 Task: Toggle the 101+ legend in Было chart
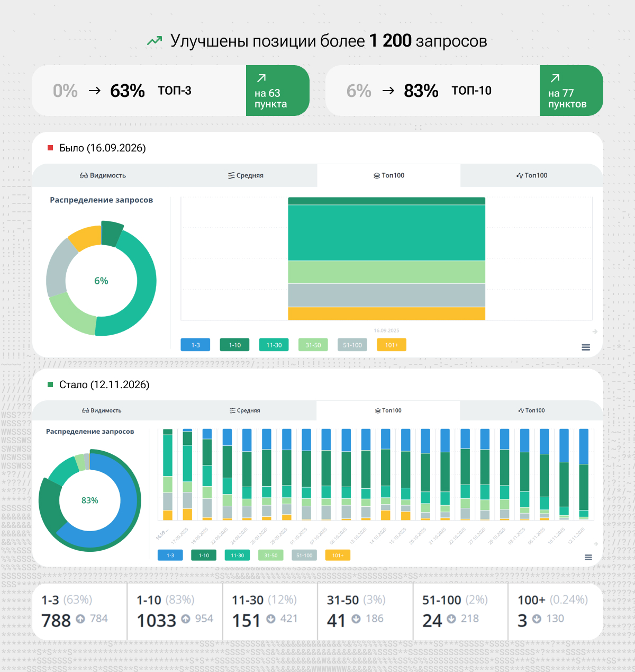[x=391, y=345]
